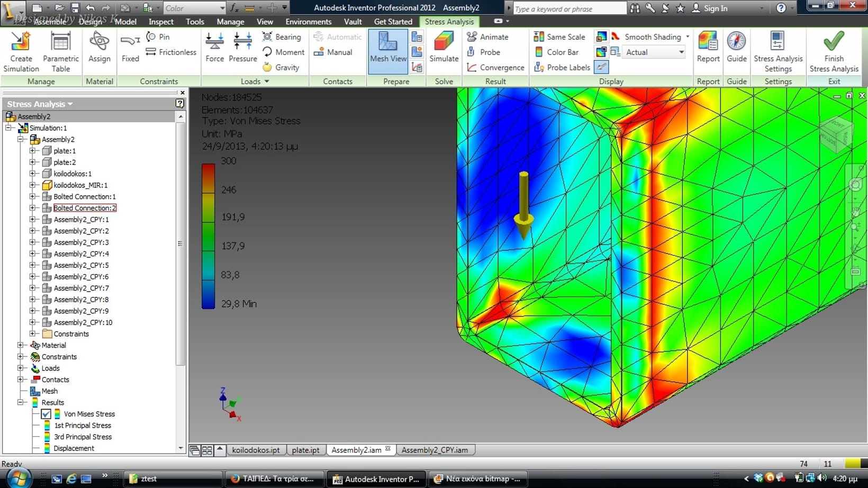Toggle the Color Bar display
This screenshot has width=868, height=488.
click(556, 52)
